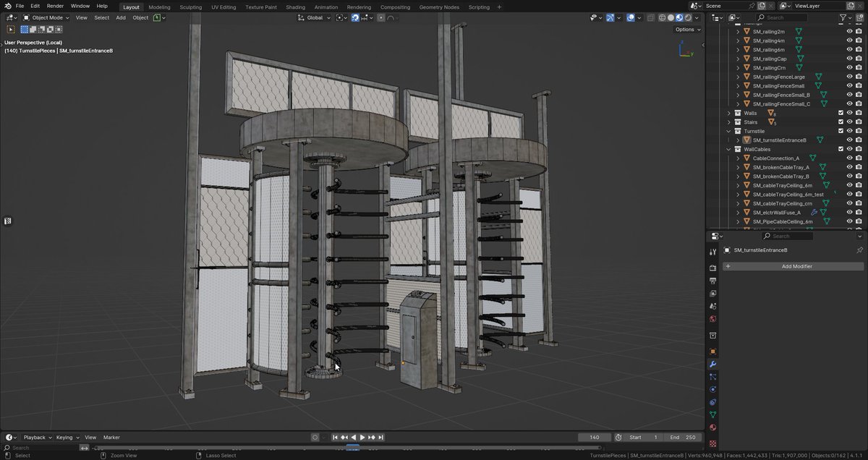Open the Global transform orientation dropdown
Image resolution: width=868 pixels, height=460 pixels.
pyautogui.click(x=315, y=17)
